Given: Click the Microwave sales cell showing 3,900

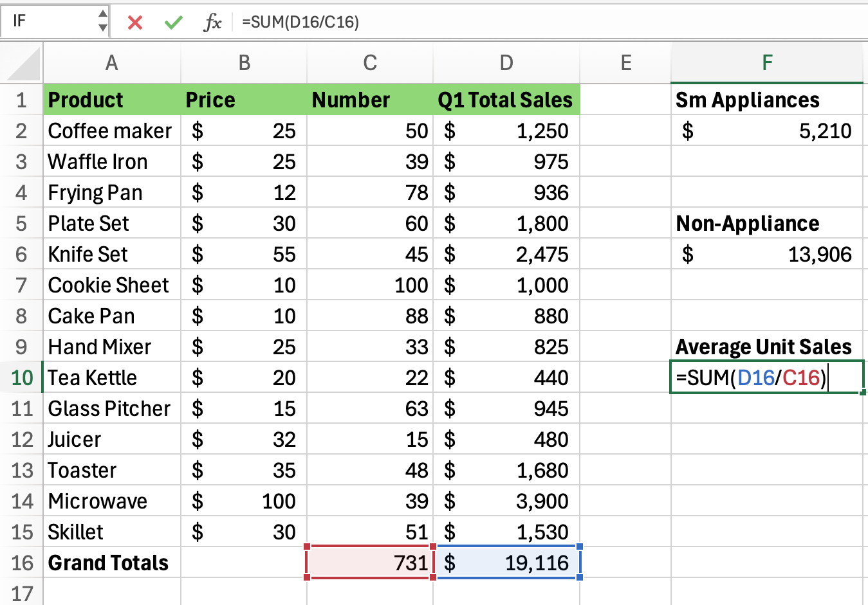Looking at the screenshot, I should (506, 501).
